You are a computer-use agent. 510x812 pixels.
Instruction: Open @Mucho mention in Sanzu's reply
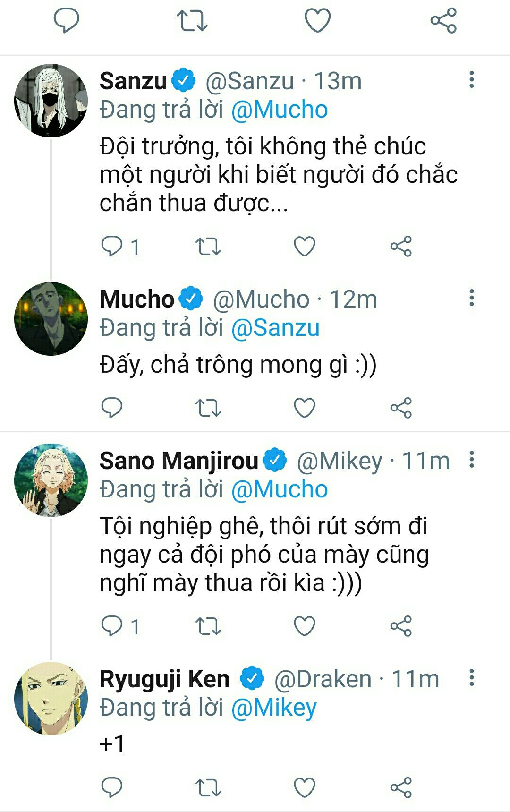(280, 110)
